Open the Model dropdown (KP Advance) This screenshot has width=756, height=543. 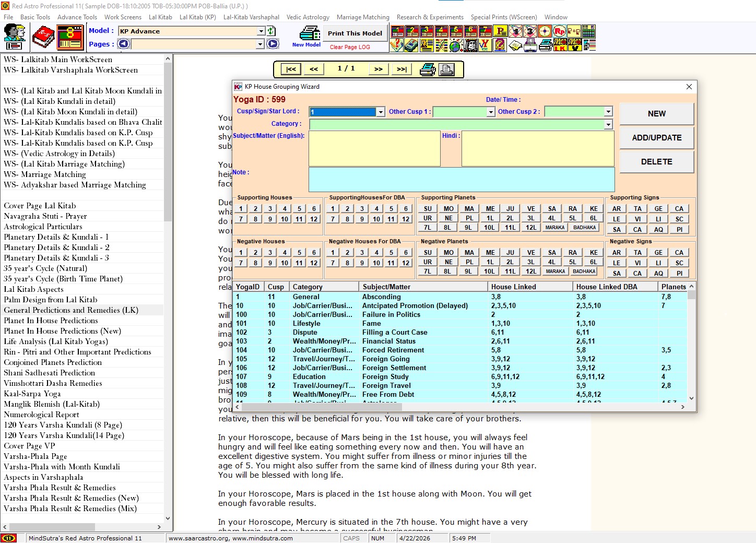(x=261, y=31)
